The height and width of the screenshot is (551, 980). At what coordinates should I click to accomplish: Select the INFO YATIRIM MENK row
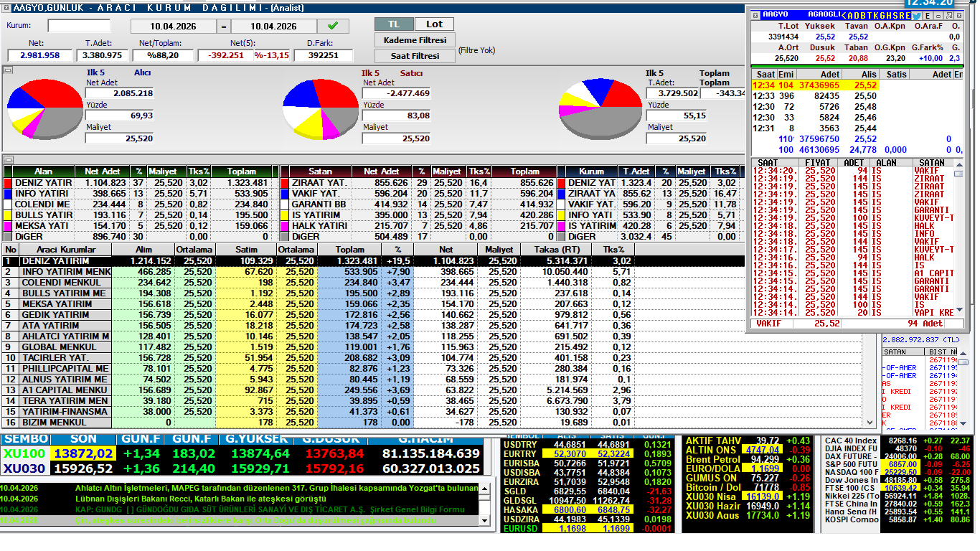[66, 272]
